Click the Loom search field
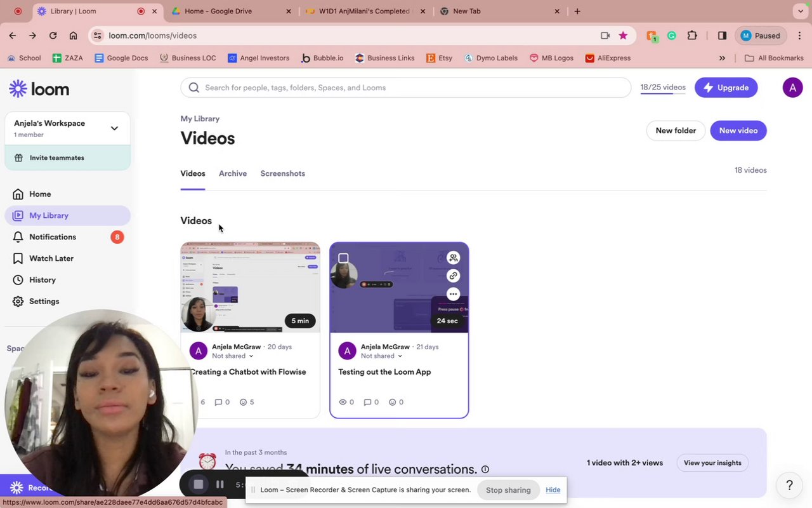This screenshot has width=812, height=508. coord(405,88)
